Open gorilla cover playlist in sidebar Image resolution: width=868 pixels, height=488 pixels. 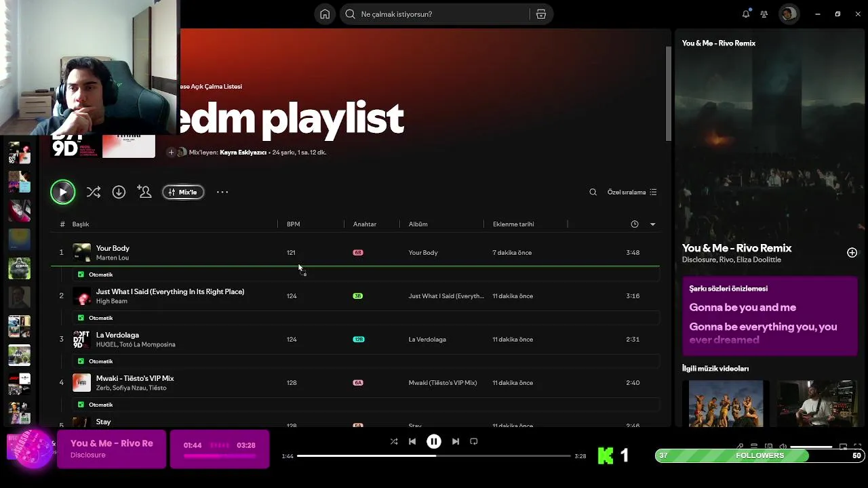19,268
